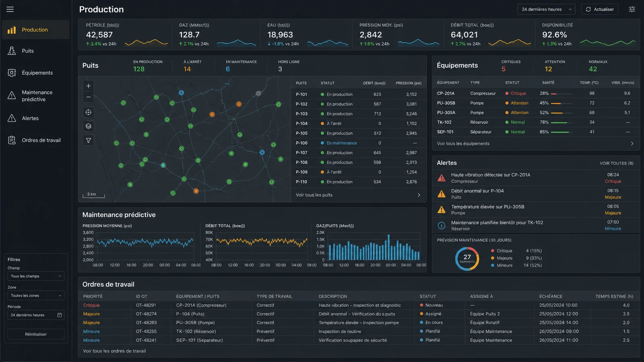Select well row P-110
Screen dimensions: 644x362
(358, 182)
